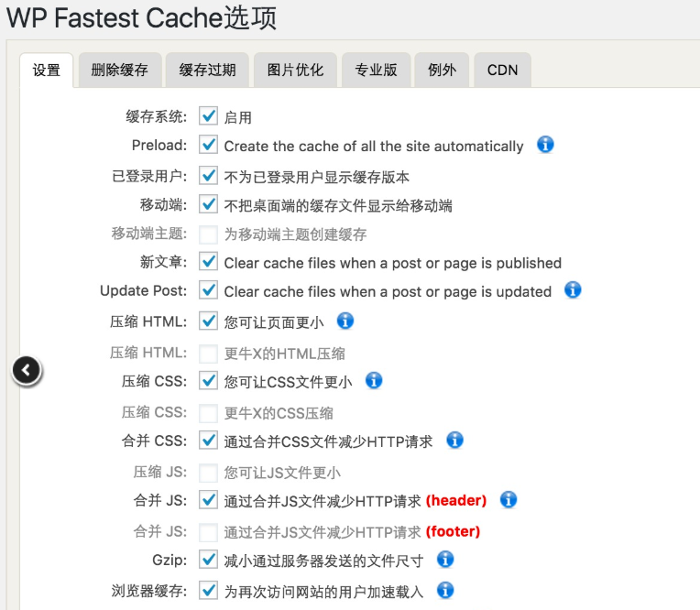Switch to 设置 tab
Screen dimensions: 700x610
(x=47, y=70)
